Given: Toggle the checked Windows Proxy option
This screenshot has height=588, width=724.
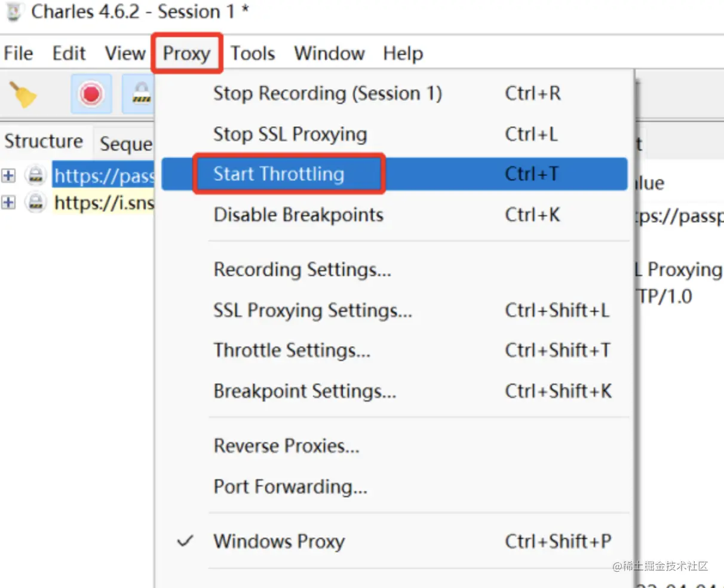Looking at the screenshot, I should click(x=394, y=542).
